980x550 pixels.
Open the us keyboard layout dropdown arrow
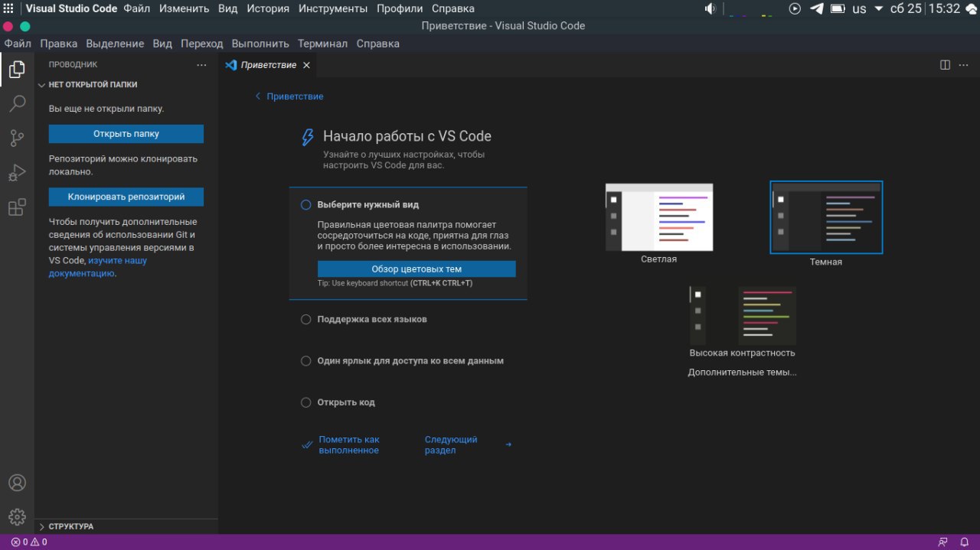click(880, 9)
